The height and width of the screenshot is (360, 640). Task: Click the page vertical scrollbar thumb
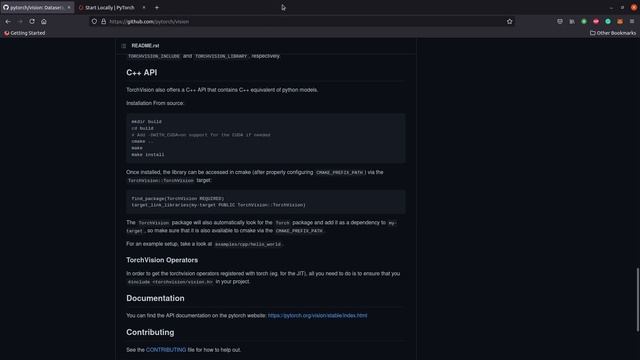[x=637, y=300]
